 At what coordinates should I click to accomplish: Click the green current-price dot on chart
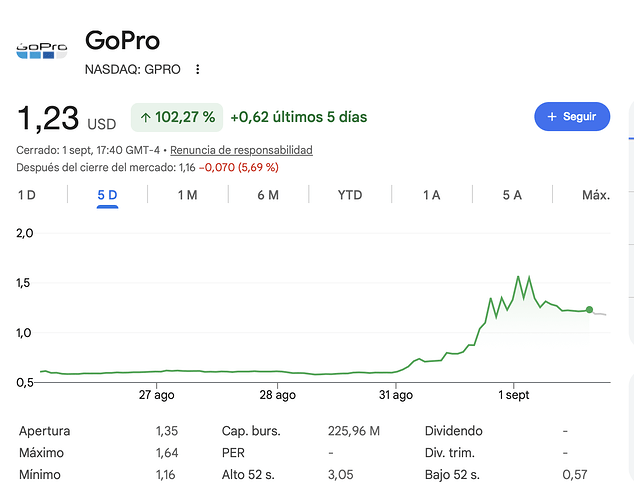tap(590, 310)
